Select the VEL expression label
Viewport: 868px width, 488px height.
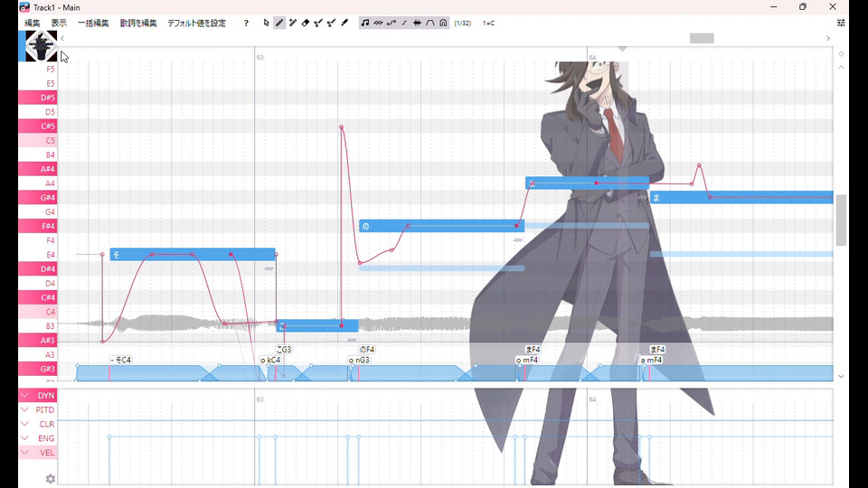[x=47, y=453]
